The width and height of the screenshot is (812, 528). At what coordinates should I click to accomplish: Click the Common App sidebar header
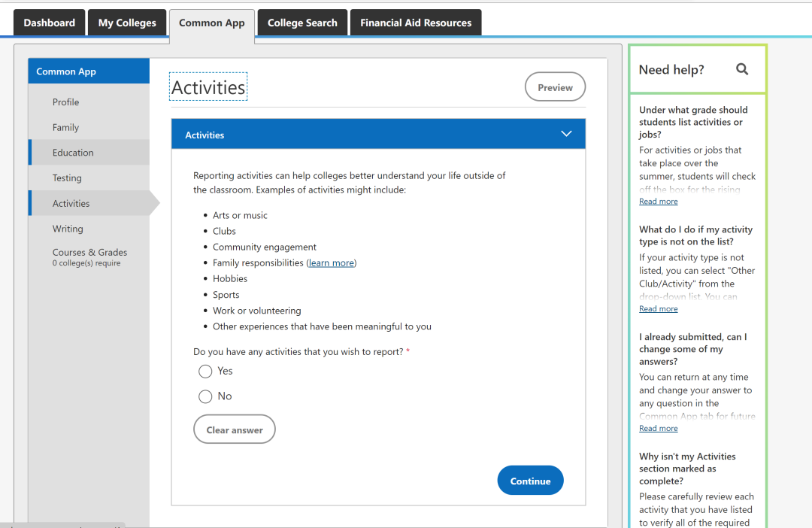89,71
